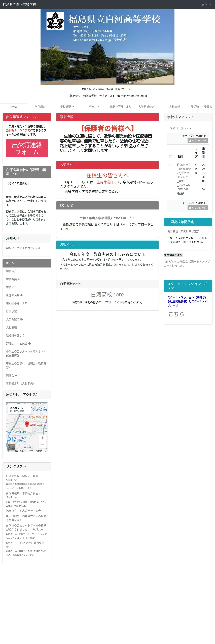Click the school crest logo in banner
The width and height of the screenshot is (215, 644).
pos(55,21)
